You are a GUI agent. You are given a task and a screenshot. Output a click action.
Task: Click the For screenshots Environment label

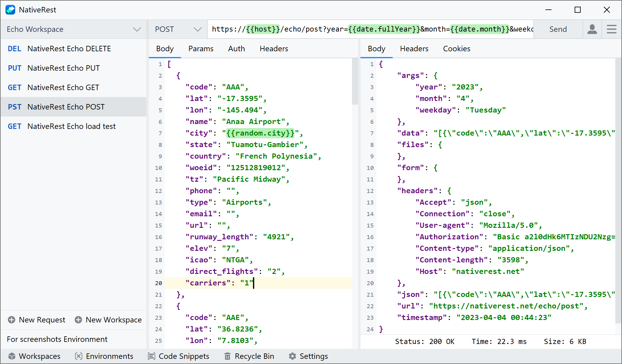pos(57,339)
